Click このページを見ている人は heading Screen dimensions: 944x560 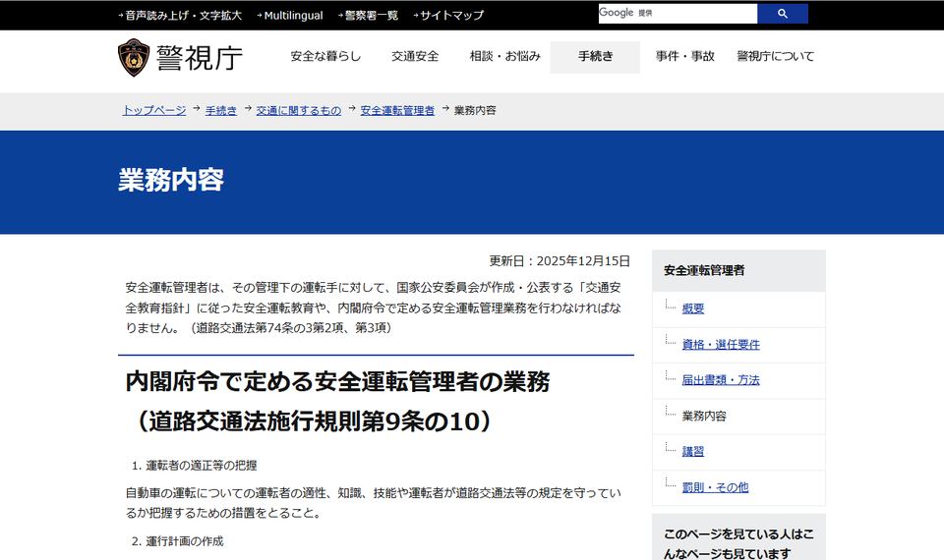(x=738, y=543)
